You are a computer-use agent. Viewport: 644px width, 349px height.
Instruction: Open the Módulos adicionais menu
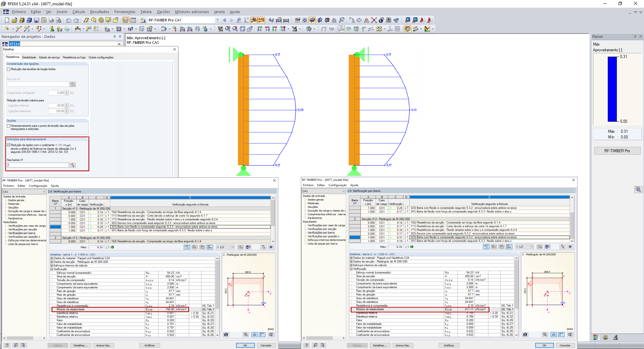point(192,12)
